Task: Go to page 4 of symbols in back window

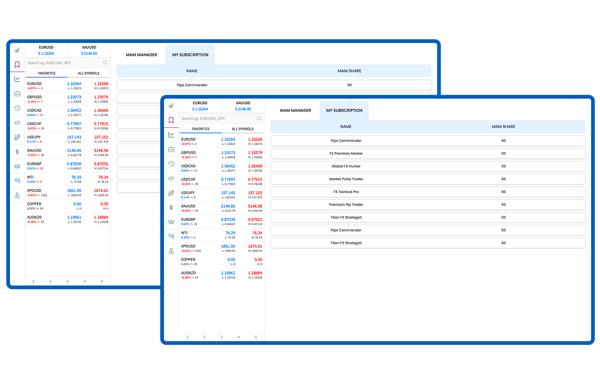Action: click(85, 281)
